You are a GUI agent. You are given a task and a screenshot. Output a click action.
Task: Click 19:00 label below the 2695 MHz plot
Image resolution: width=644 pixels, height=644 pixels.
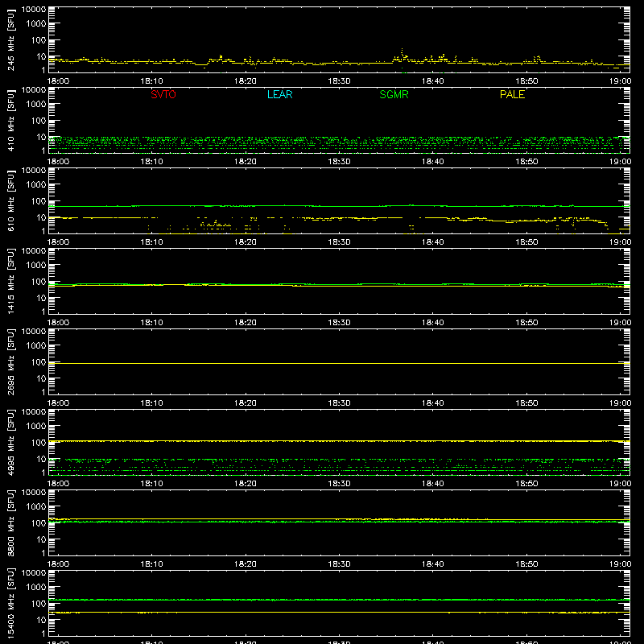(x=620, y=403)
